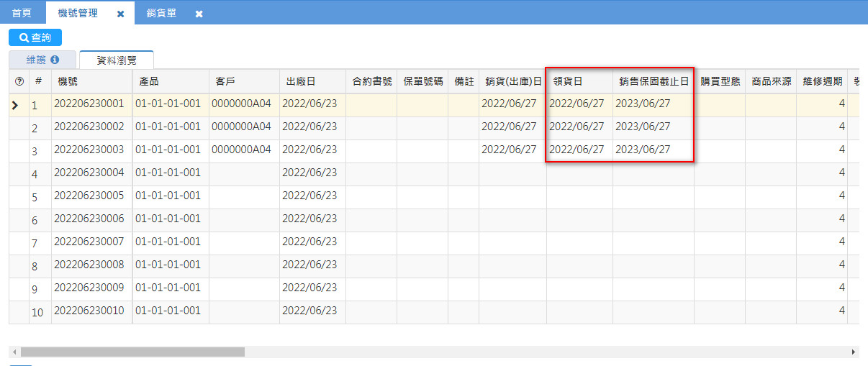Click the 銷貨(出庫)日 column header
This screenshot has width=868, height=366.
pos(512,82)
